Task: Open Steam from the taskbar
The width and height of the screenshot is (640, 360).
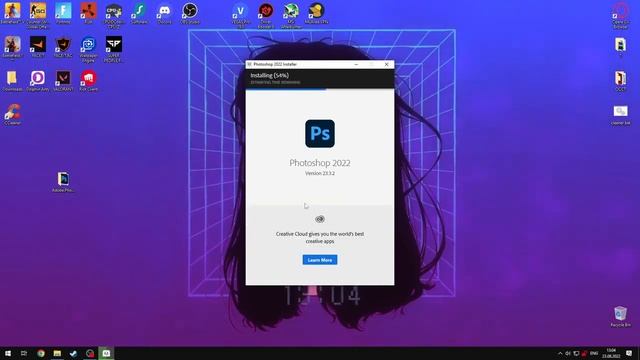Action: pos(73,353)
